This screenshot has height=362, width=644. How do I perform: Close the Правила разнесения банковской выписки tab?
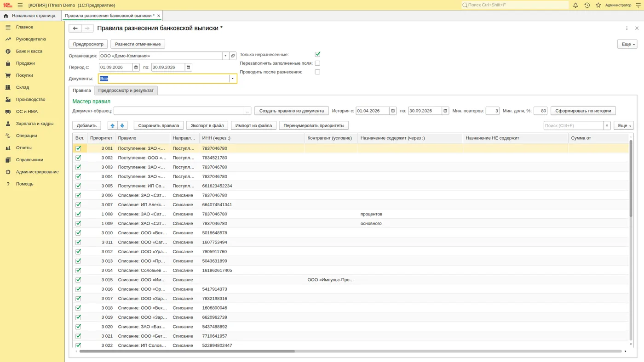coord(159,16)
